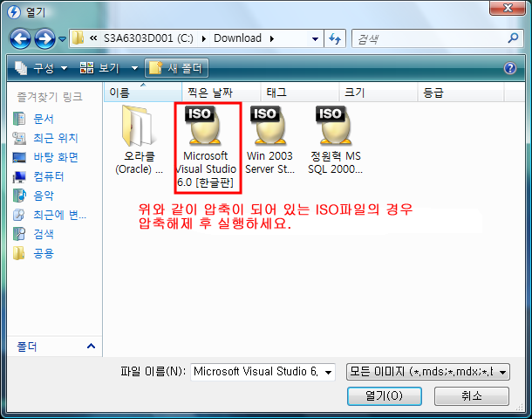Select Microsoft Visual Studio 6.0 ISO file

206,147
